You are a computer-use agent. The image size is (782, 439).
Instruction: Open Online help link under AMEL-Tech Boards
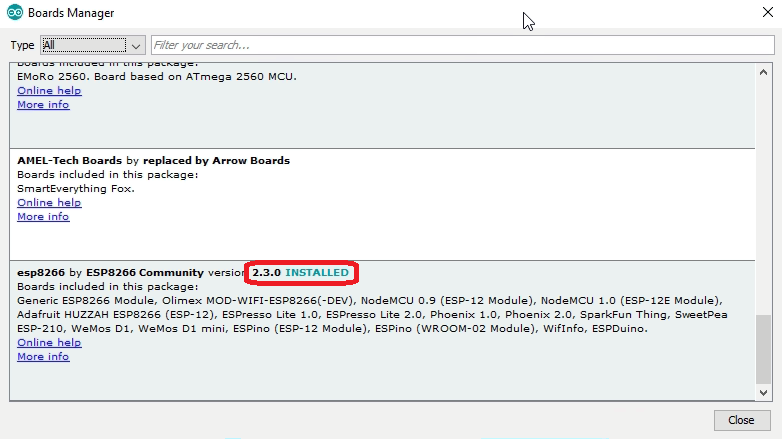(49, 203)
